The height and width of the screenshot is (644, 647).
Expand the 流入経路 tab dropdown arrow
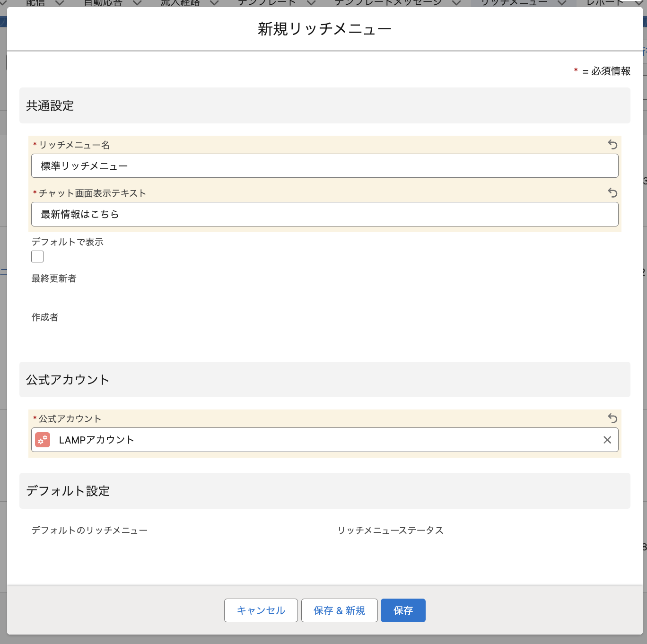(214, 3)
